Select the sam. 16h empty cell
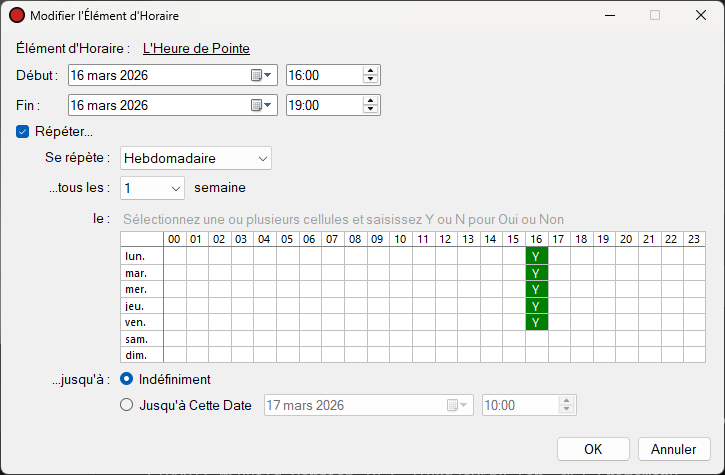725x475 pixels. click(537, 339)
